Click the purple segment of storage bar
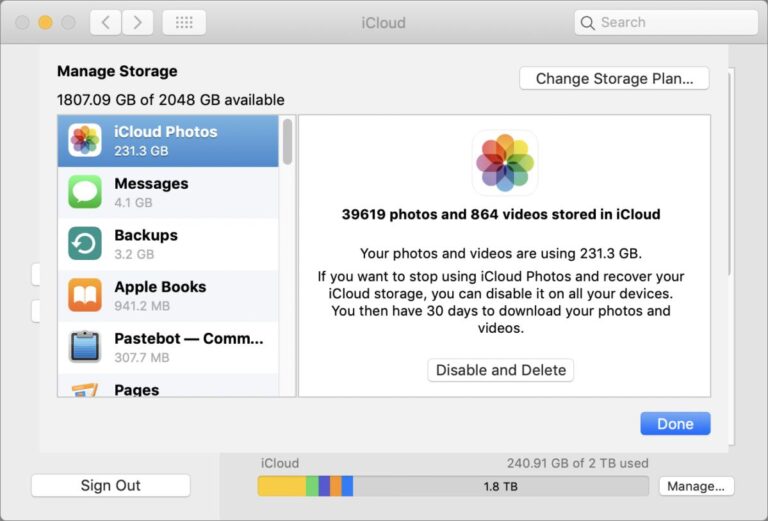The width and height of the screenshot is (768, 521). coord(324,486)
